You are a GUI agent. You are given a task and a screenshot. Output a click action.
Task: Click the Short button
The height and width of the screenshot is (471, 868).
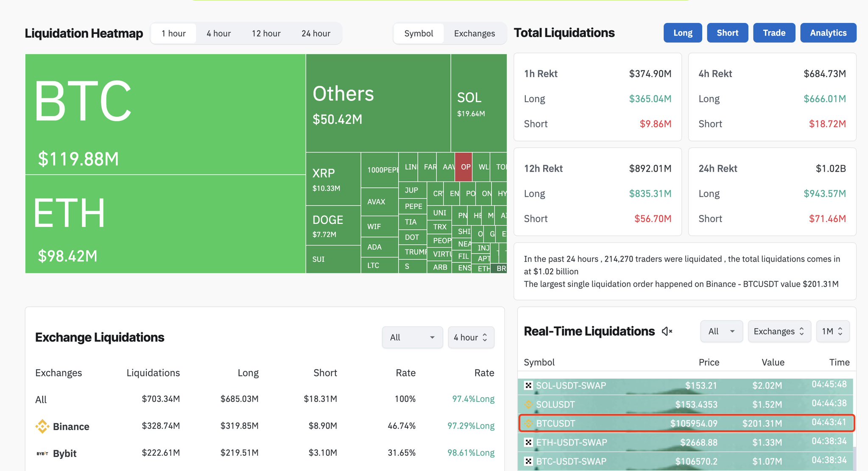(728, 33)
